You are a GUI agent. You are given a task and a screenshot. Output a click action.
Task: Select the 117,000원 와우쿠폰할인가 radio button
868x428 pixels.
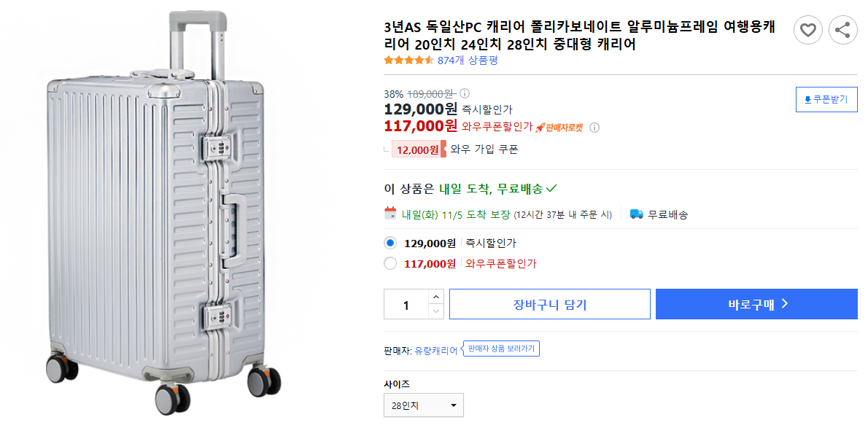(390, 264)
